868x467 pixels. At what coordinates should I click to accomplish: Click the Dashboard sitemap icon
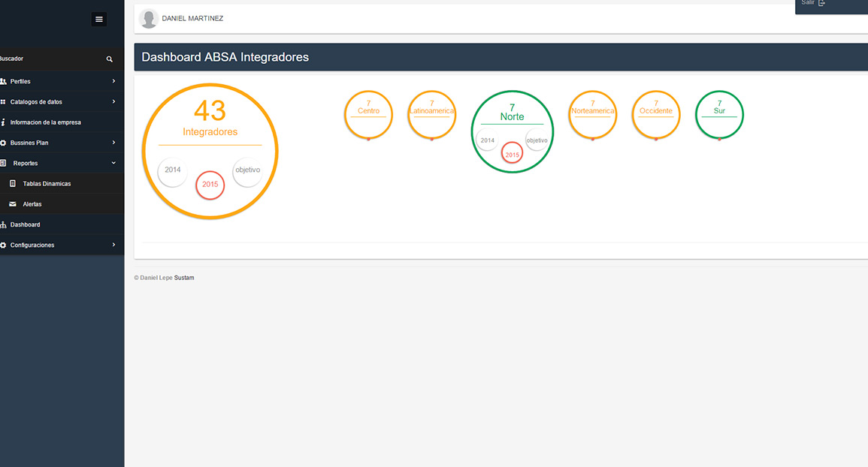[x=3, y=224]
